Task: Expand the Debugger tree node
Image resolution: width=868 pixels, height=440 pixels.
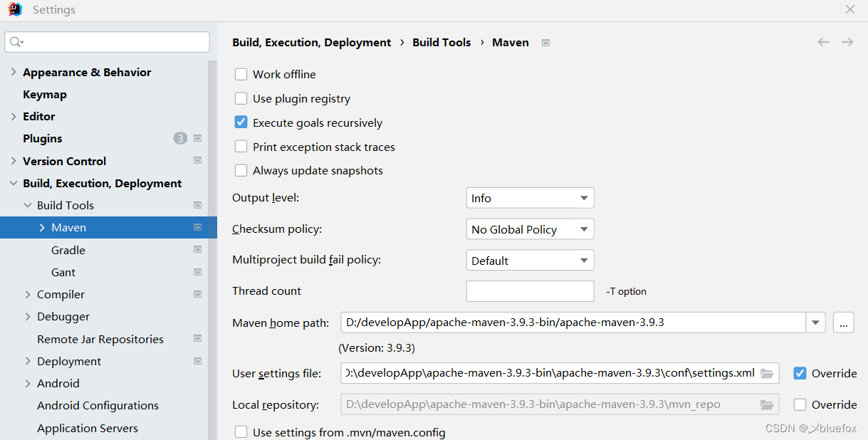Action: 28,316
